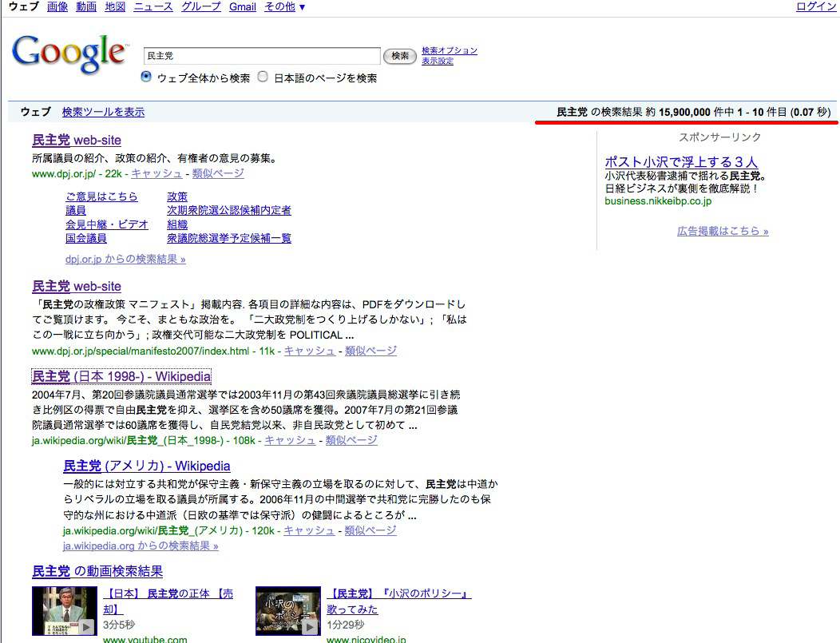Open 組織 sitelink
Image resolution: width=840 pixels, height=643 pixels.
pos(177,224)
